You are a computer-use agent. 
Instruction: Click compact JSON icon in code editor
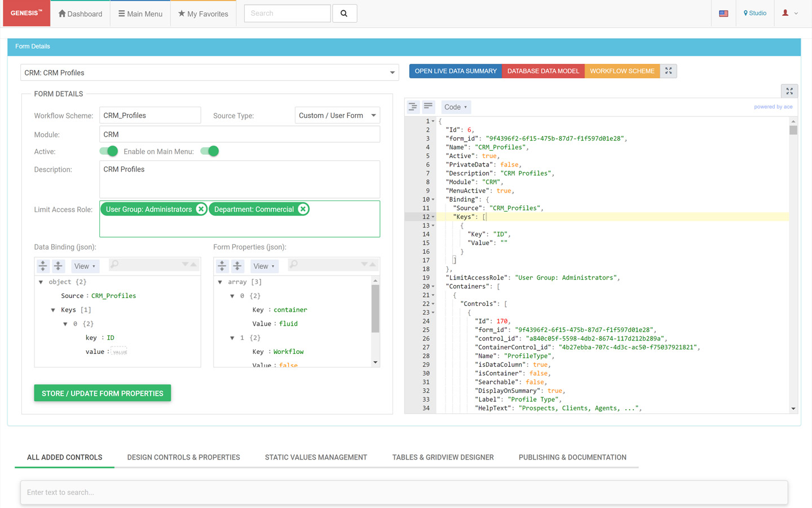coord(428,107)
